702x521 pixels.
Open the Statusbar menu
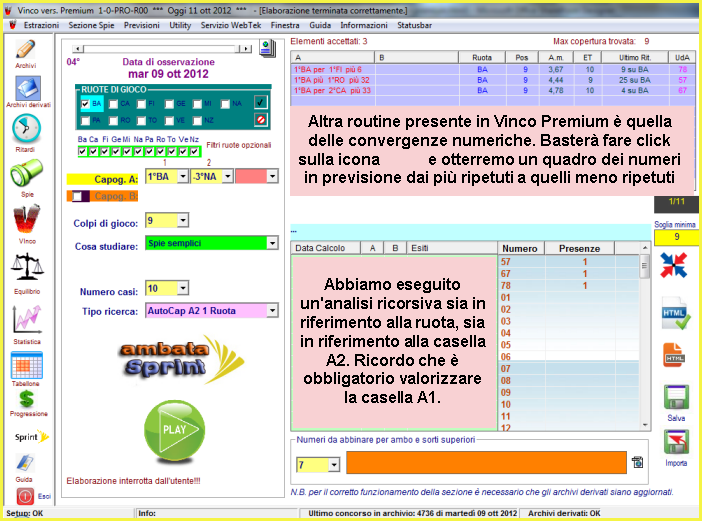click(x=415, y=26)
